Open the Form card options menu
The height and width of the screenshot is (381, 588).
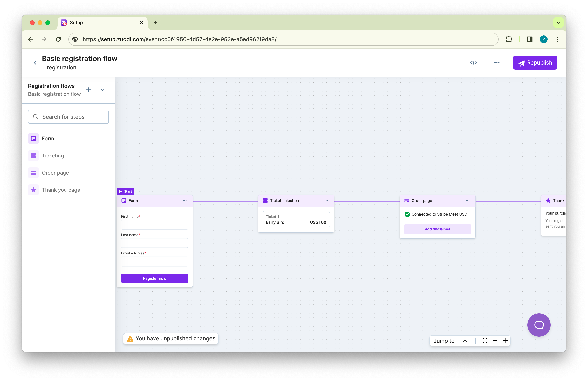(x=185, y=201)
